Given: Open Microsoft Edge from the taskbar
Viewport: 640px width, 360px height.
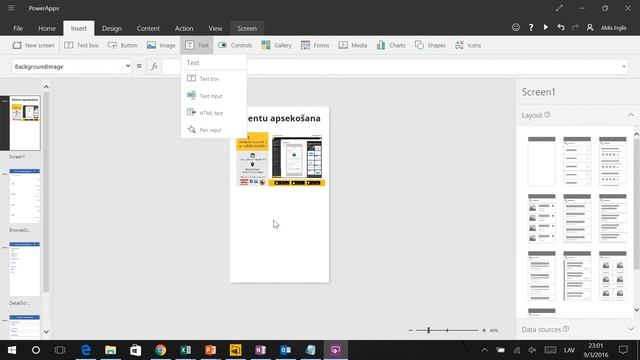Looking at the screenshot, I should tap(86, 350).
